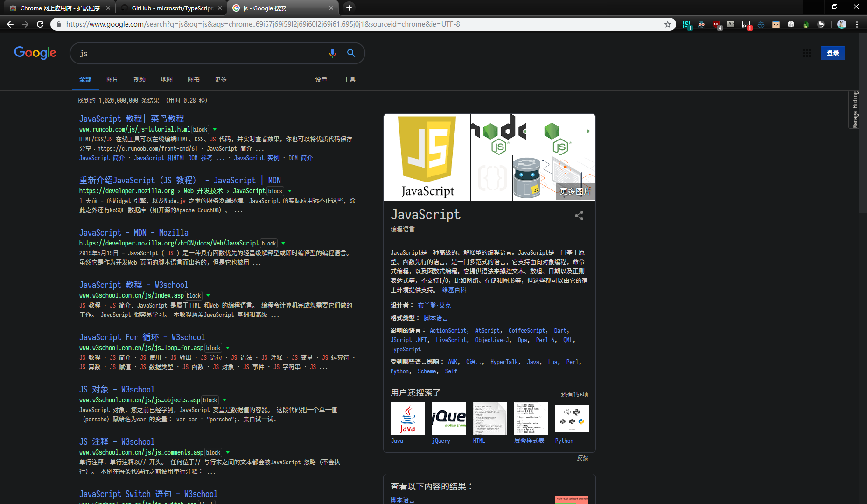The height and width of the screenshot is (504, 867).
Task: Open the JavaScript Switch 语句 result
Action: click(148, 494)
